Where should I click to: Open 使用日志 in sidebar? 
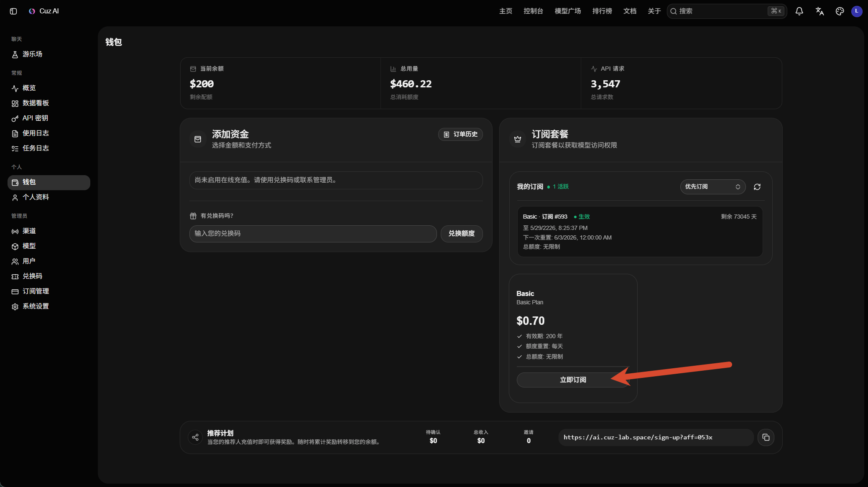[x=49, y=133]
